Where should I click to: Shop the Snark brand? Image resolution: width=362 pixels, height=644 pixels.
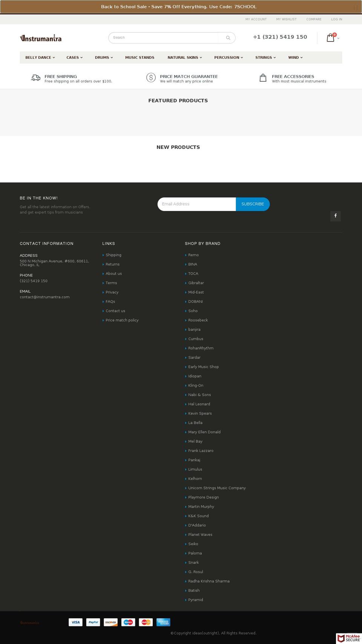coord(193,563)
